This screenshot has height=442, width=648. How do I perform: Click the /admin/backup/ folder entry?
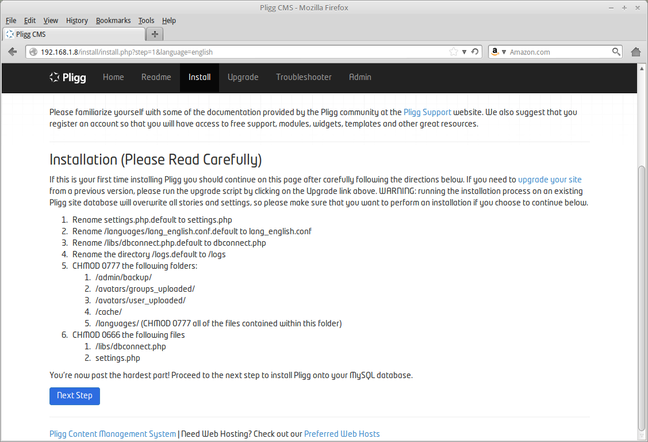tap(124, 278)
